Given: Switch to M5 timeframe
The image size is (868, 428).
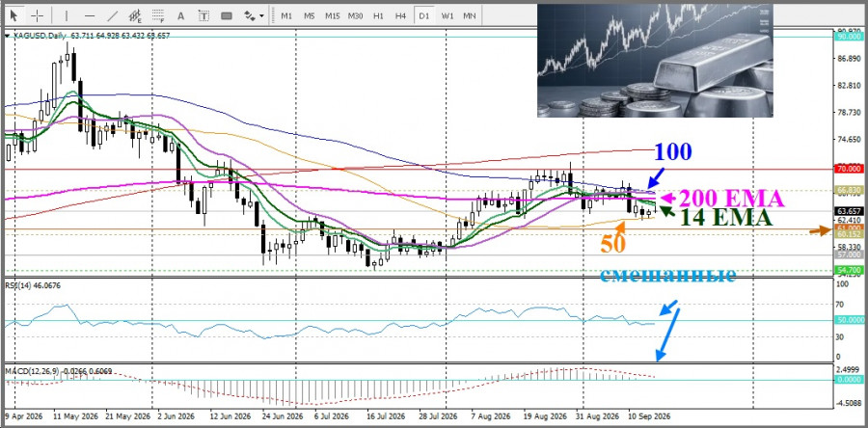Looking at the screenshot, I should tap(309, 16).
